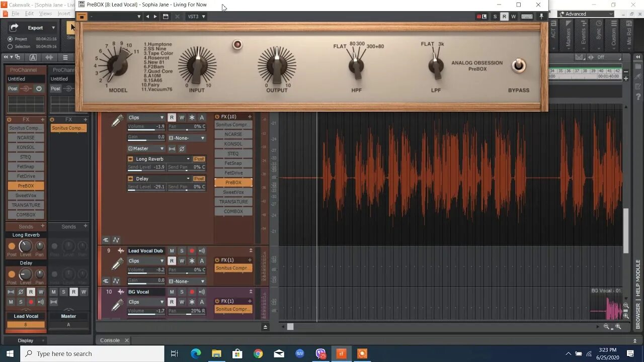This screenshot has width=644, height=362.
Task: Add a send in the Lead Vocal inspector
Action: point(42,226)
